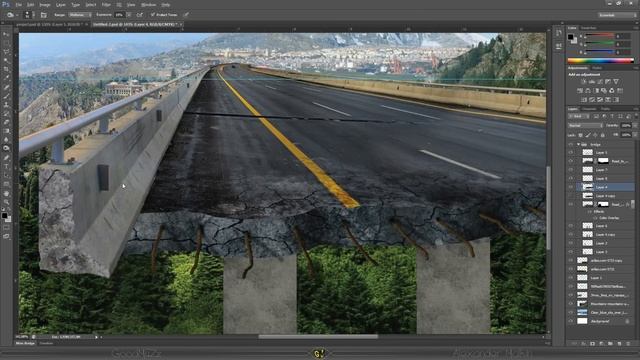Open the blend mode Normal dropdown

[585, 126]
